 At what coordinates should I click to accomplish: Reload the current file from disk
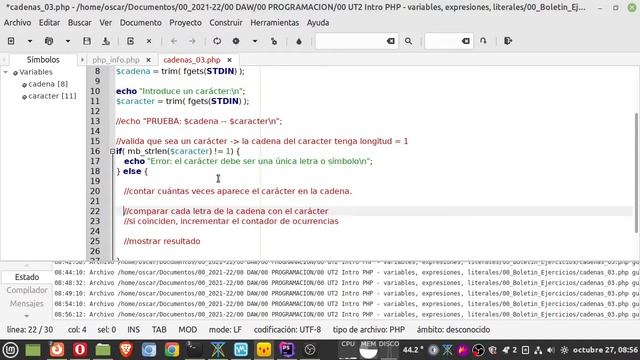(130, 41)
